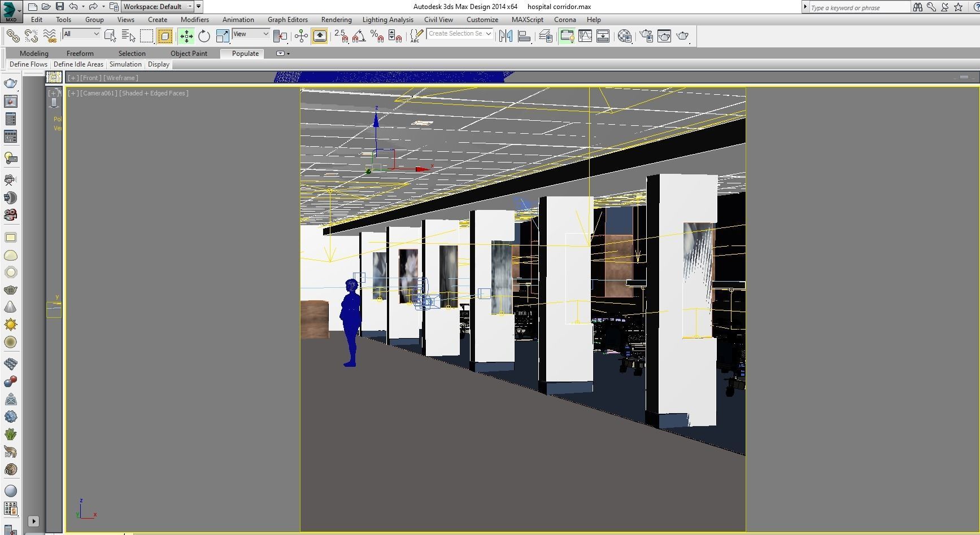Open the Graph Editors menu
Image resolution: width=980 pixels, height=535 pixels.
point(288,20)
